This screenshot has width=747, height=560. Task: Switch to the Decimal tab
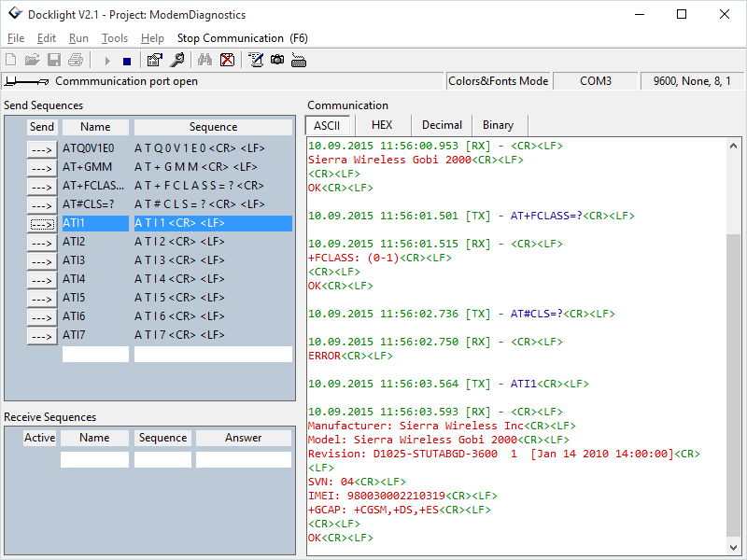coord(442,125)
